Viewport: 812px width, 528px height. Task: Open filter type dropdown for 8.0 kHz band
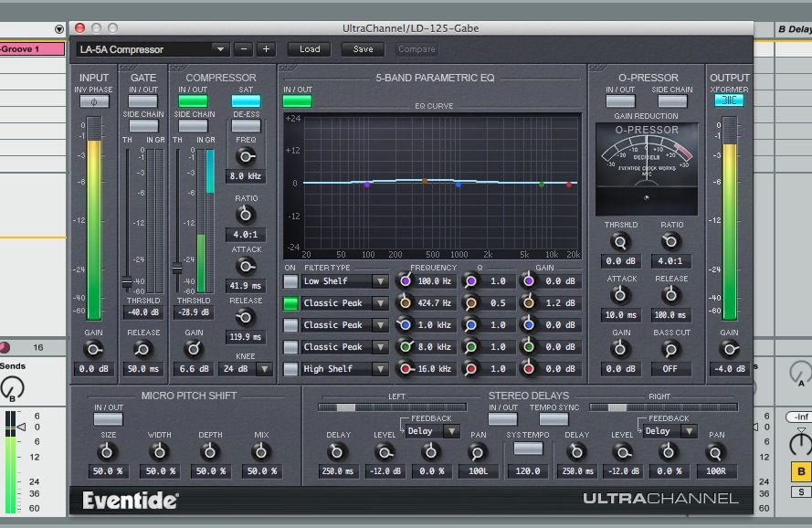point(380,346)
